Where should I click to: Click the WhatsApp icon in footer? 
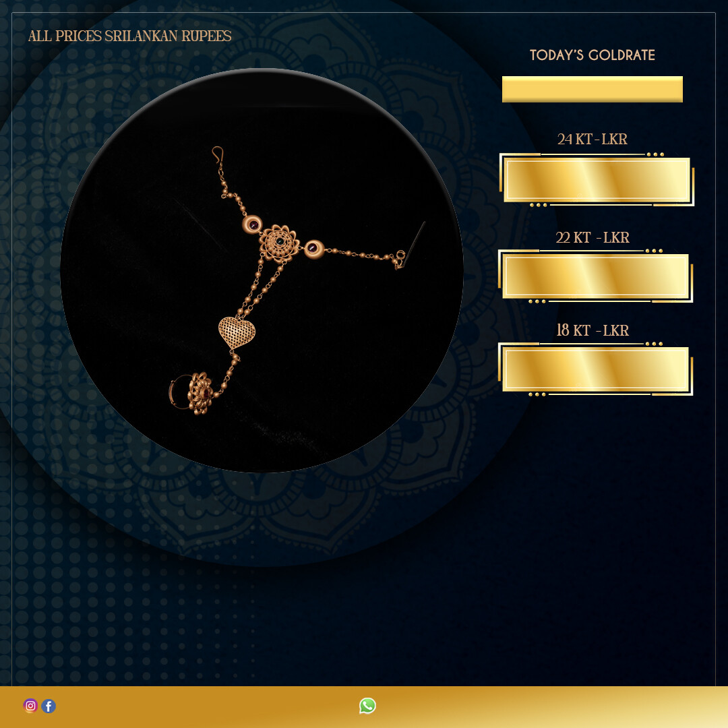pos(367,706)
